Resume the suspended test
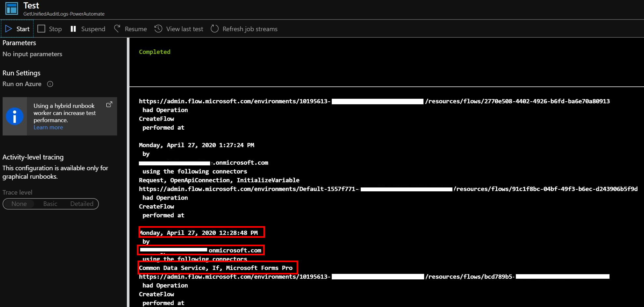The width and height of the screenshot is (644, 307). 130,29
